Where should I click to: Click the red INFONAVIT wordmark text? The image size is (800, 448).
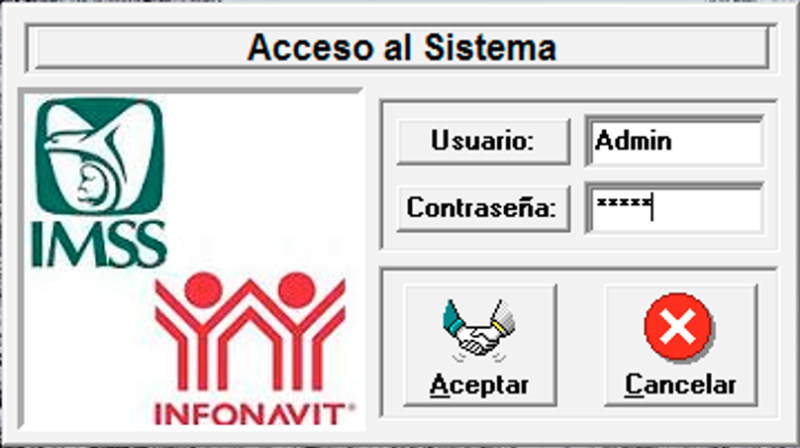pyautogui.click(x=254, y=414)
